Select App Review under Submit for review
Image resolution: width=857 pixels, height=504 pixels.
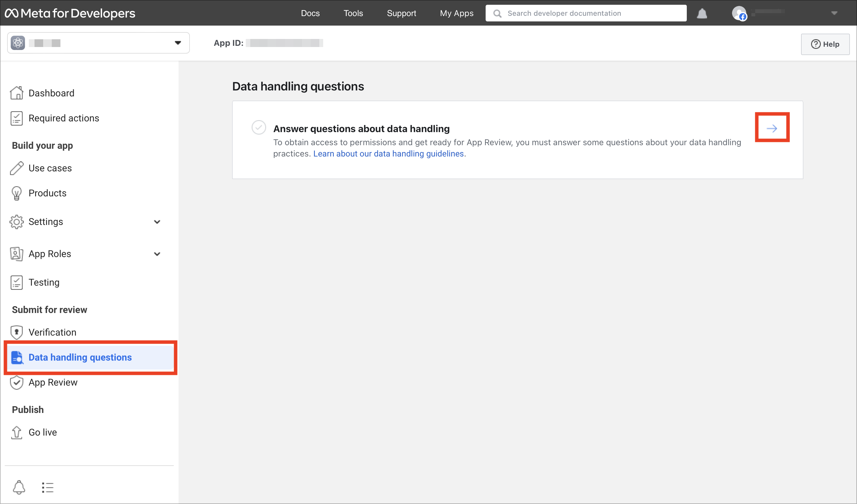pos(53,382)
